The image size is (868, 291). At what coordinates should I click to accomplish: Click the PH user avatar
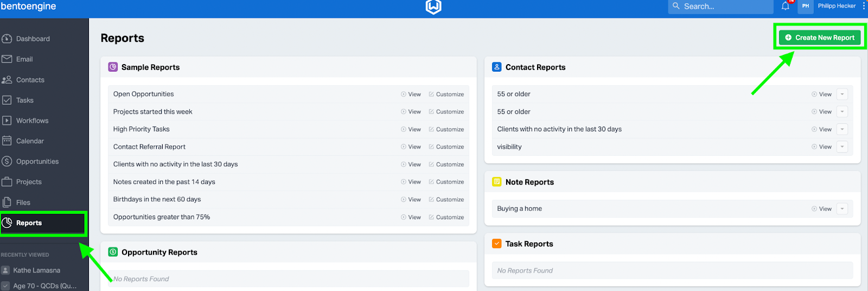click(806, 6)
